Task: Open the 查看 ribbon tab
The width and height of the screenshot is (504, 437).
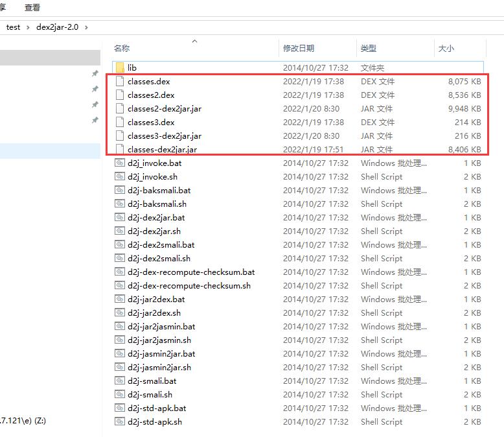Action: coord(32,8)
